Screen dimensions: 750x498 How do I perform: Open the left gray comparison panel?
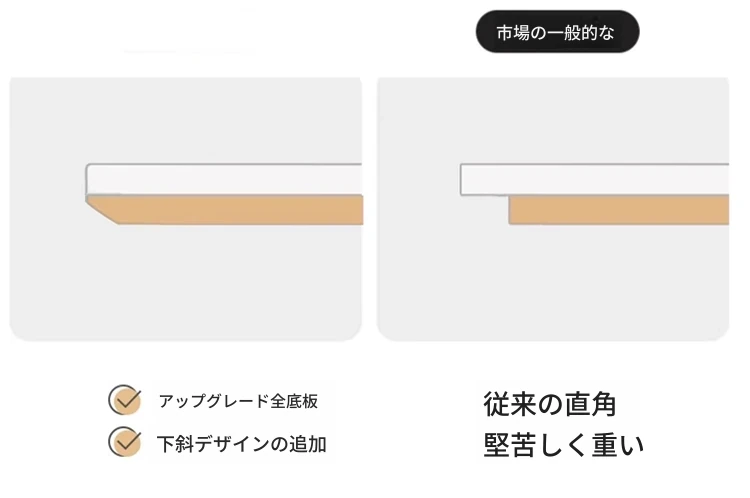(x=186, y=209)
